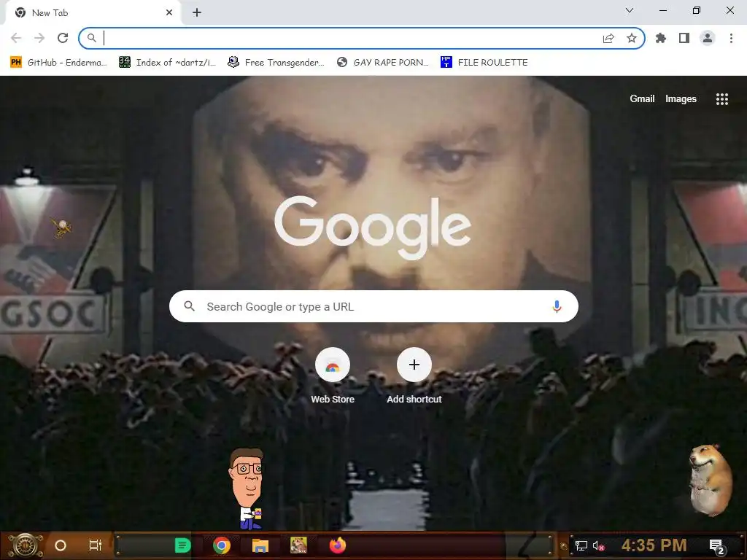Reload the page with the refresh icon
The width and height of the screenshot is (747, 560).
pyautogui.click(x=63, y=38)
